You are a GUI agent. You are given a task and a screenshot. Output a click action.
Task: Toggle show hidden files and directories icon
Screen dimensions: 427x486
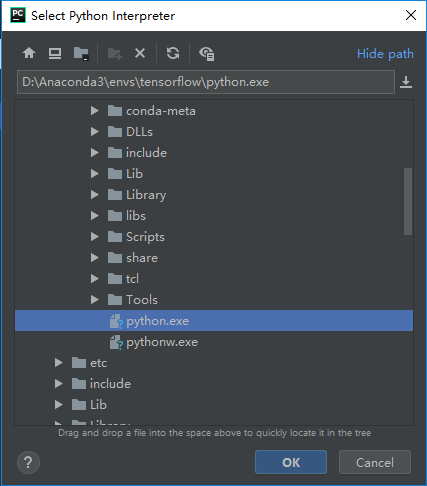click(x=207, y=54)
